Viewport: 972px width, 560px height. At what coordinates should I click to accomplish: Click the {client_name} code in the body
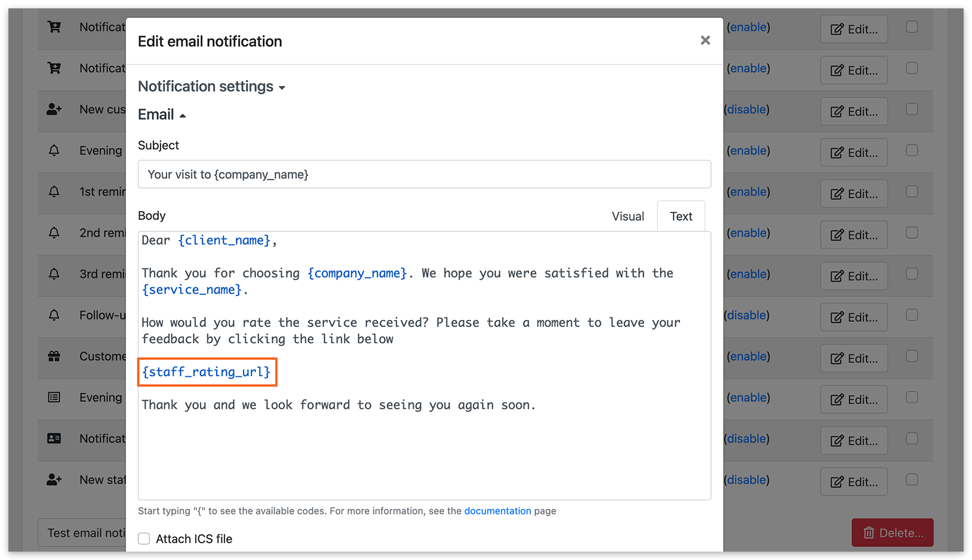point(224,240)
